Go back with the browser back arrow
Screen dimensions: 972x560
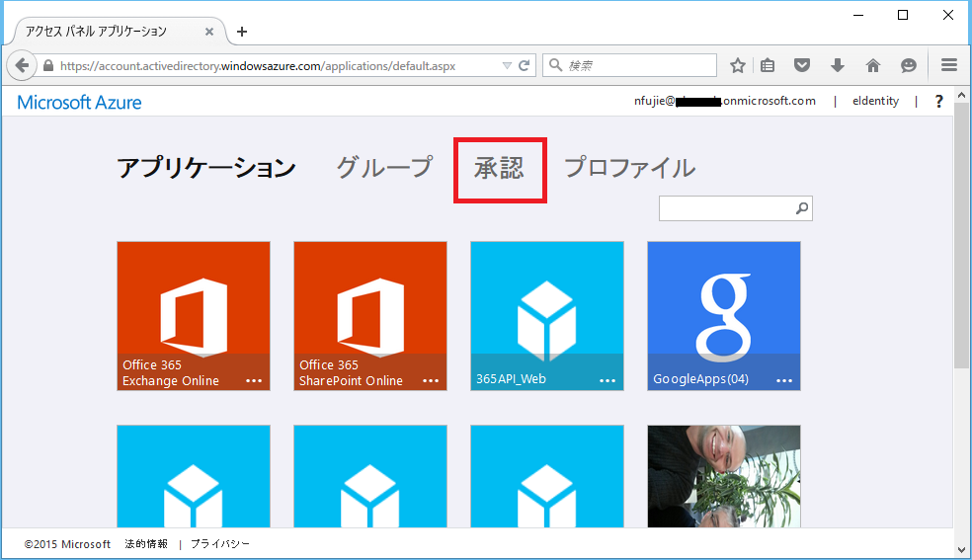point(22,65)
